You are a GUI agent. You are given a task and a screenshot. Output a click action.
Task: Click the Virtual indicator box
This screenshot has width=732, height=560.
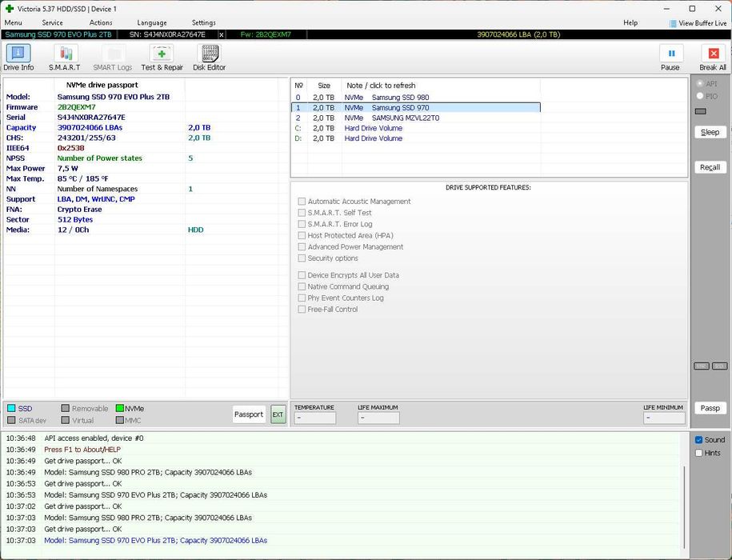coord(66,421)
